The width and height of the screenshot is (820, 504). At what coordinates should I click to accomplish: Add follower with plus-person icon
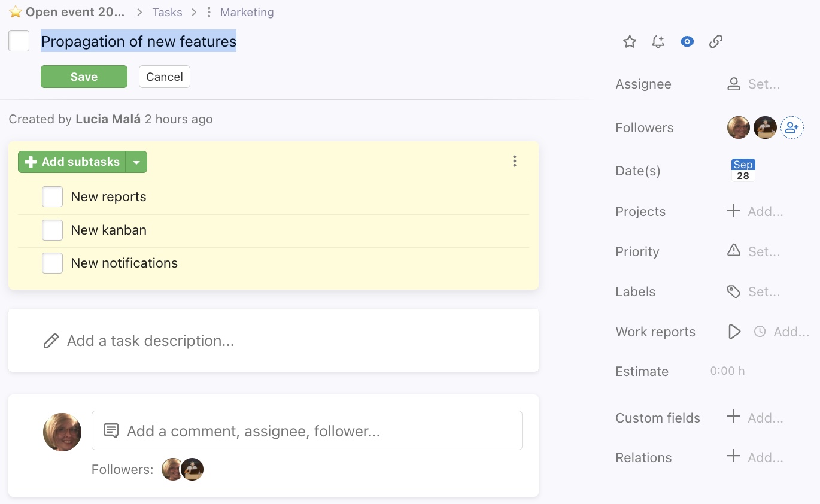(792, 127)
